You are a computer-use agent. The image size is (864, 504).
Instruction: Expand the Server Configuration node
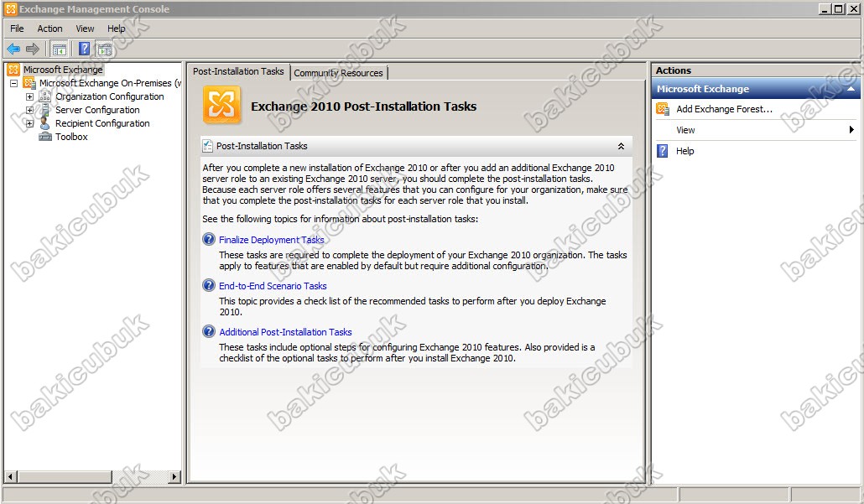click(29, 110)
